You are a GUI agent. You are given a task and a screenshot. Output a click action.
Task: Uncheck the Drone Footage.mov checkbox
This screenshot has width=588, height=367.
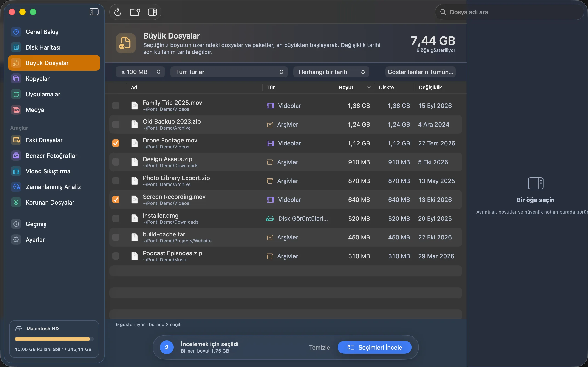pos(116,143)
